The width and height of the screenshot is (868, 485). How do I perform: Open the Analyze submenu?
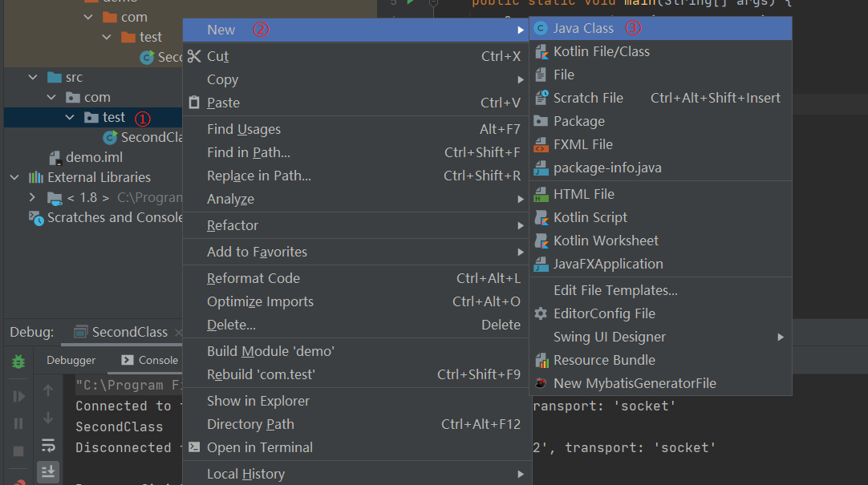coord(357,199)
